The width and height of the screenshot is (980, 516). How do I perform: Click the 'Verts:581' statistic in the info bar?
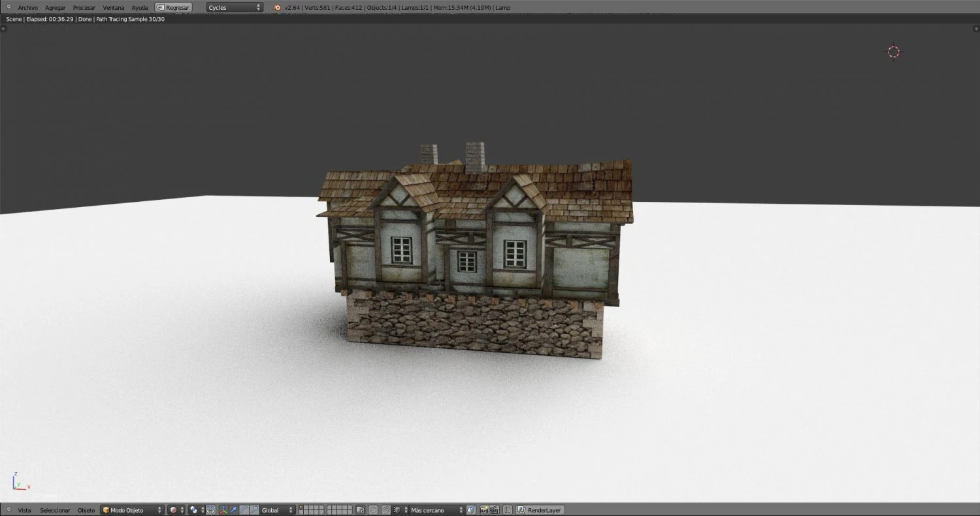(317, 8)
